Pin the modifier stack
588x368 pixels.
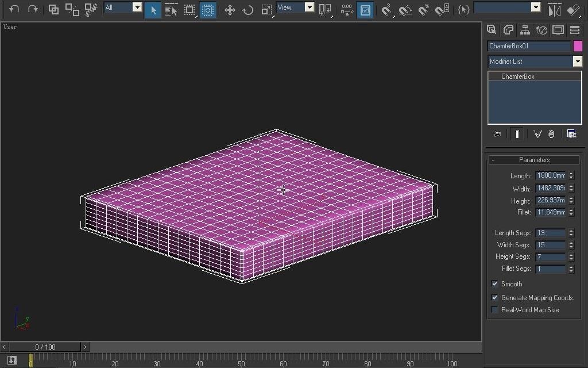click(496, 133)
